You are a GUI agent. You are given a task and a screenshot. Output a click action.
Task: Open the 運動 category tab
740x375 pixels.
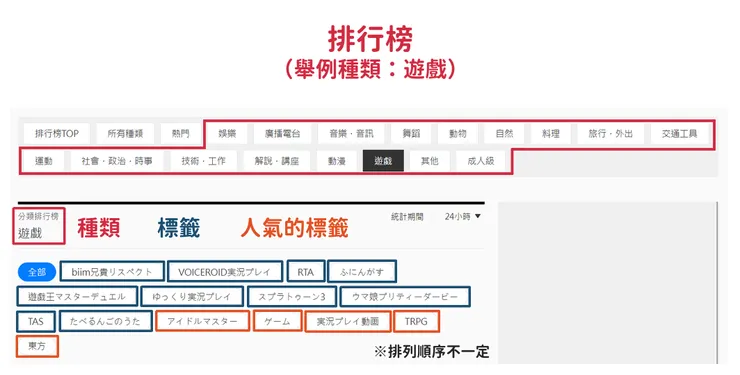[x=44, y=161]
